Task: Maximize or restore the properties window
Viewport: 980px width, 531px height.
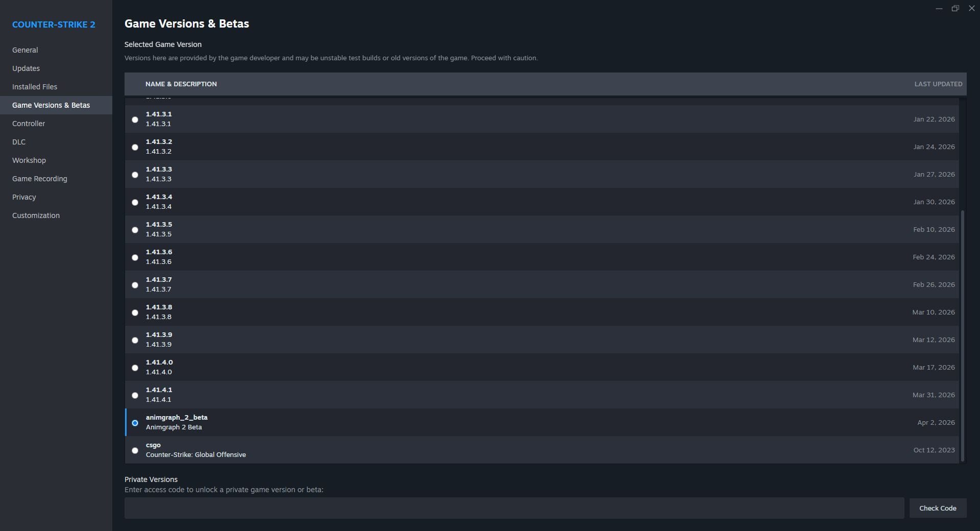Action: (x=955, y=8)
